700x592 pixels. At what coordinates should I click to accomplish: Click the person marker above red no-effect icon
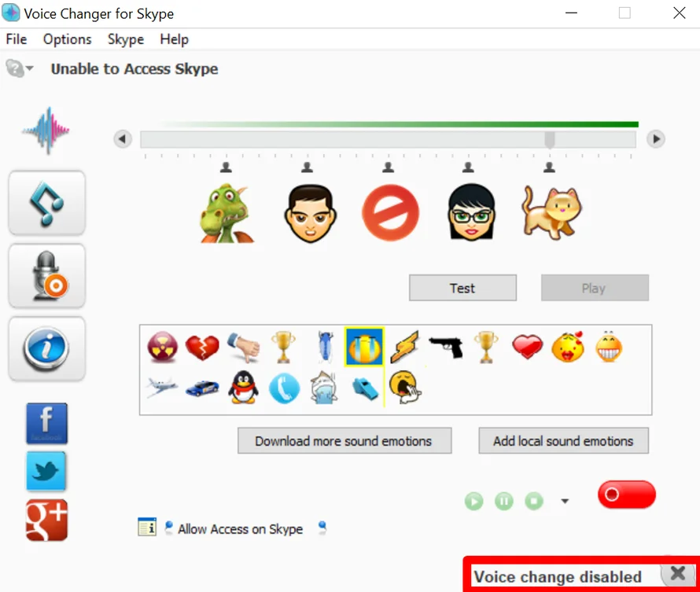pyautogui.click(x=388, y=167)
